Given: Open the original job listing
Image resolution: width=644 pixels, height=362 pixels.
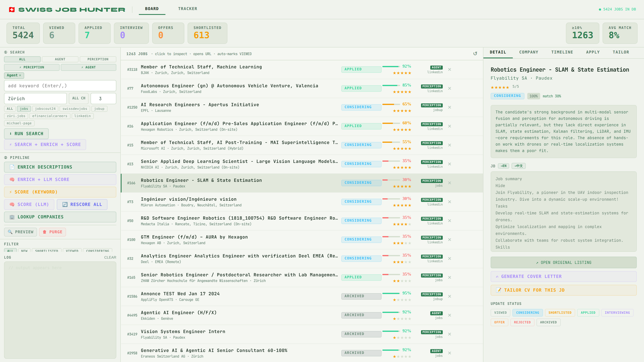Looking at the screenshot, I should tap(563, 263).
